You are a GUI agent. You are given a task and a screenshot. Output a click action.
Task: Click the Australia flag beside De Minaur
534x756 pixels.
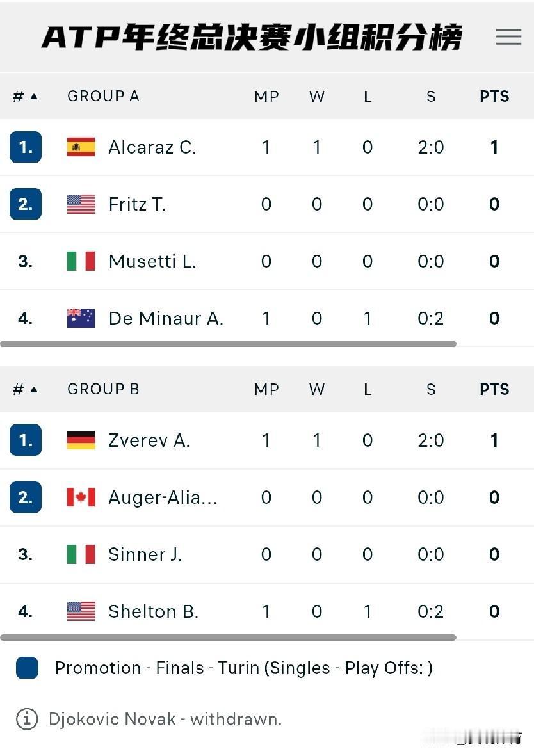click(x=81, y=318)
